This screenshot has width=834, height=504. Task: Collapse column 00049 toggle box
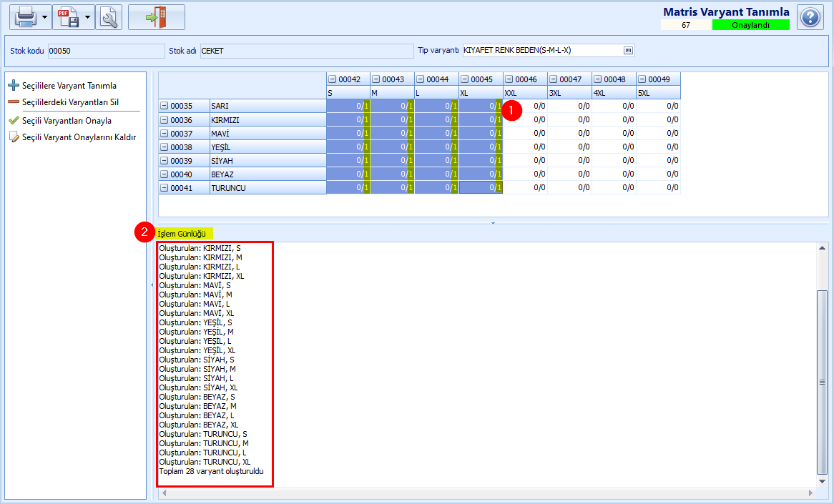642,79
